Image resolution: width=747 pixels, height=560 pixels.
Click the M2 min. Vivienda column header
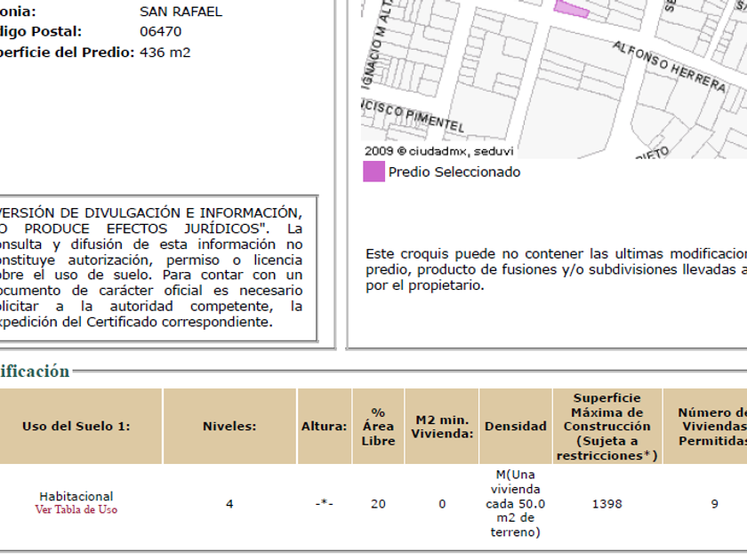click(441, 427)
